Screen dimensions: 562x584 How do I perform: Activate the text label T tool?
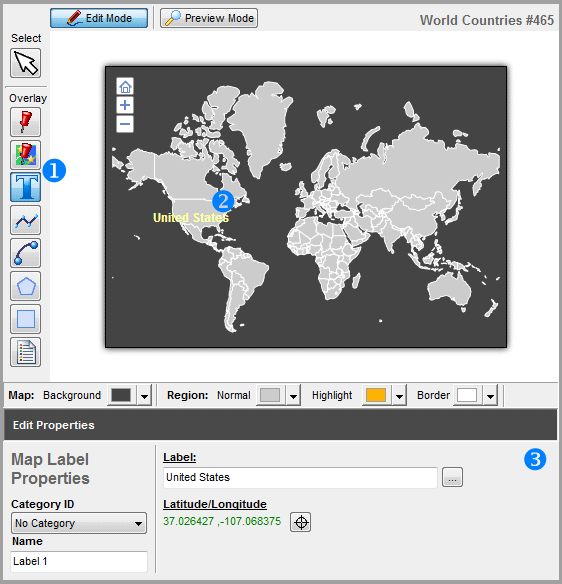click(25, 187)
